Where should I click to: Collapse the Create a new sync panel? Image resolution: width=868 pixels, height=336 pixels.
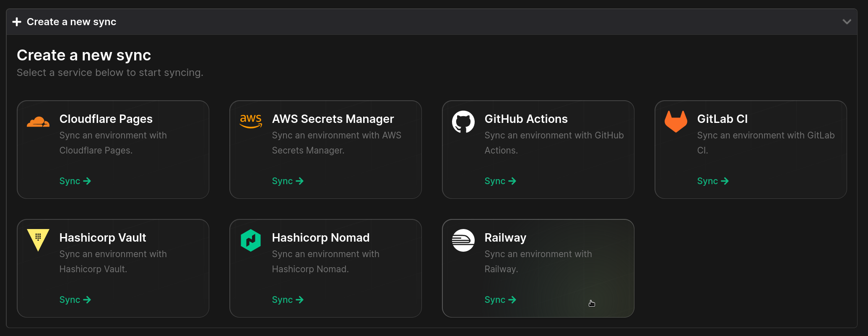coord(847,22)
